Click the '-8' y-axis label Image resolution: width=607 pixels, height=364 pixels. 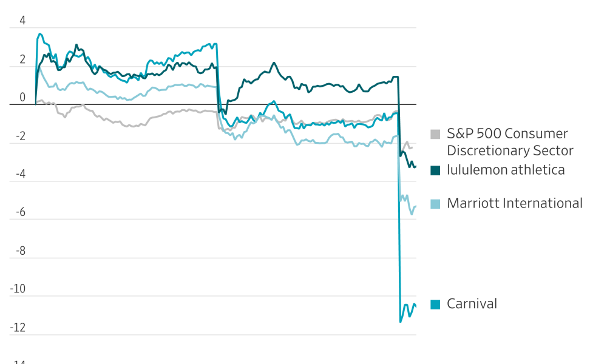coord(20,251)
